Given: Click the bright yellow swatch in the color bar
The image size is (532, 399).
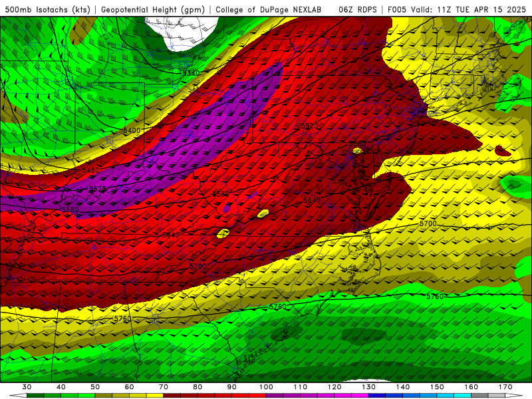Looking at the screenshot, I should coord(155,396).
